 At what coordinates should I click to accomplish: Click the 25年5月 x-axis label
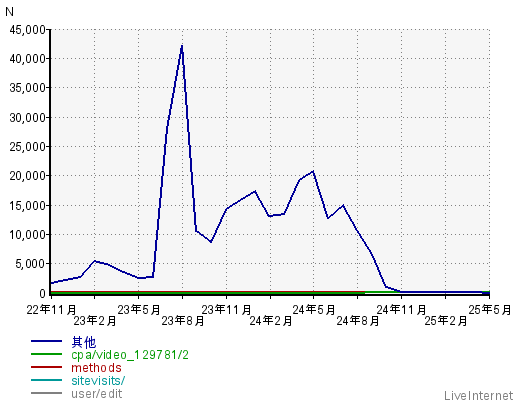tap(490, 310)
